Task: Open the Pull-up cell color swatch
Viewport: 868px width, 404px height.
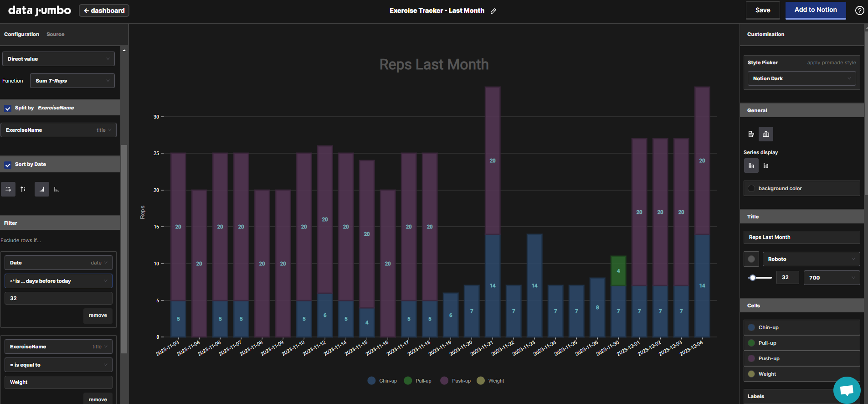Action: pyautogui.click(x=751, y=343)
